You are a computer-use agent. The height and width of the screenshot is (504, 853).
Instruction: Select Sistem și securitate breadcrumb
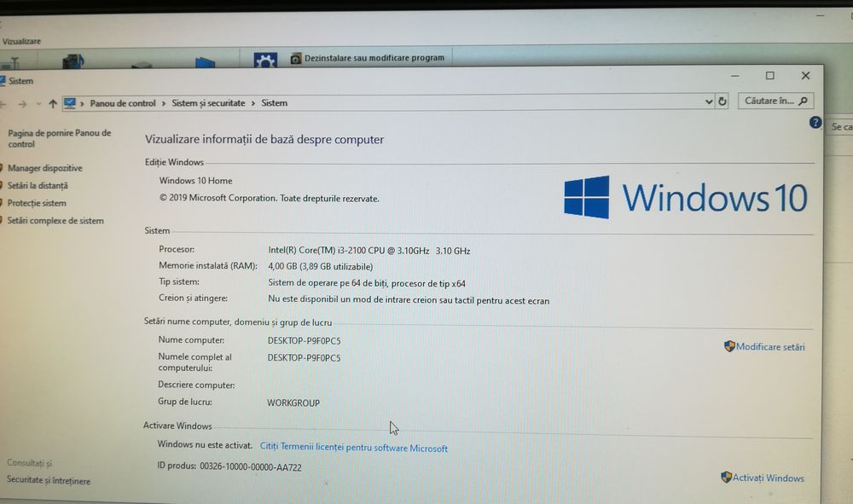point(208,103)
